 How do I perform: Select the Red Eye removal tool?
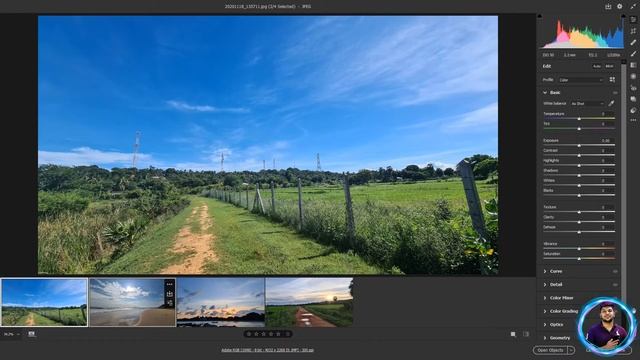click(633, 88)
